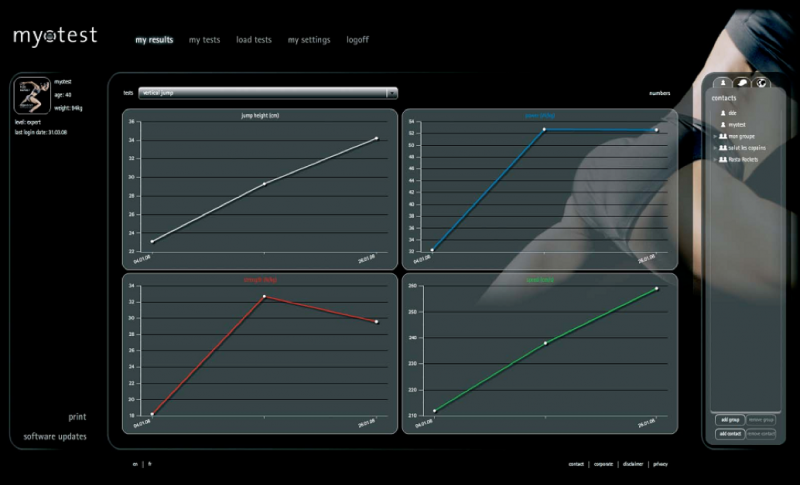This screenshot has height=485, width=800.
Task: Click the 'print' link
Action: (x=77, y=417)
